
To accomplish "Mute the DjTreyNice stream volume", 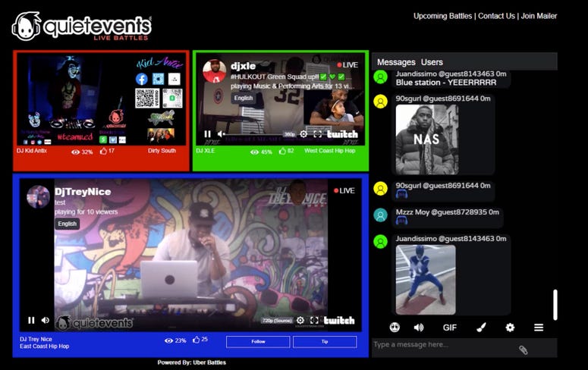I will pos(46,320).
